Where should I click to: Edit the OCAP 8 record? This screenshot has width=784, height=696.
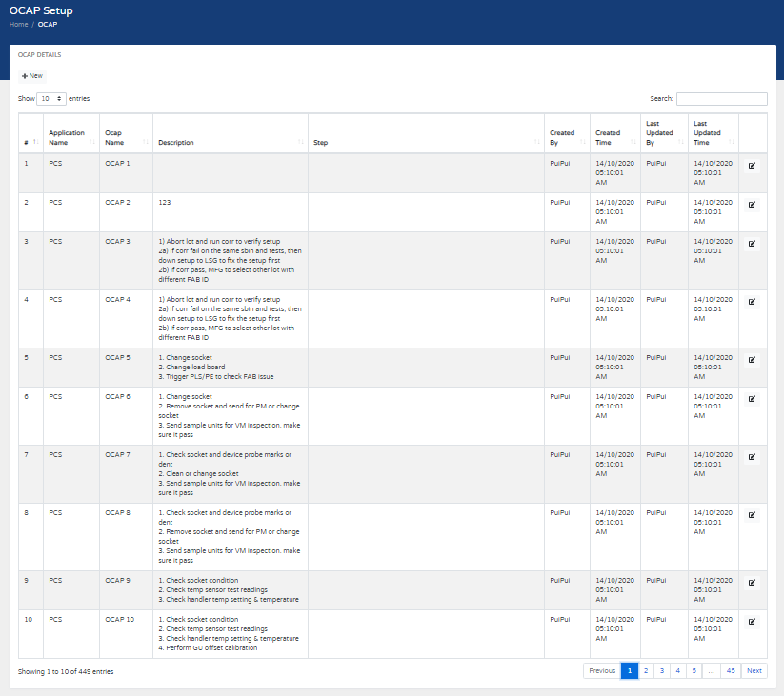click(752, 514)
